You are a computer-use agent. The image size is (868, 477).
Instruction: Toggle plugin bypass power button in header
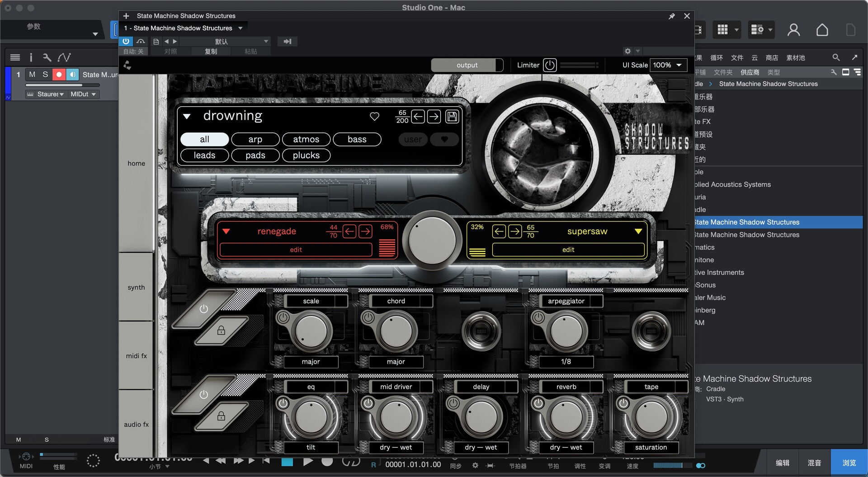pos(126,41)
